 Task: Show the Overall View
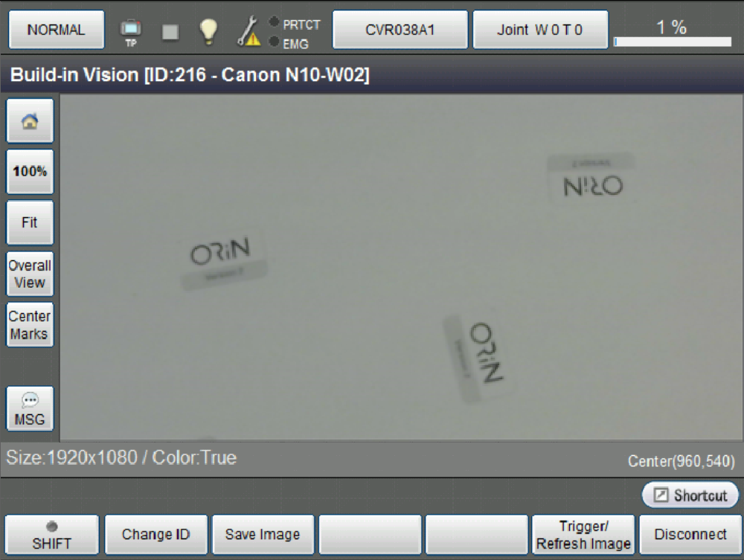point(30,274)
